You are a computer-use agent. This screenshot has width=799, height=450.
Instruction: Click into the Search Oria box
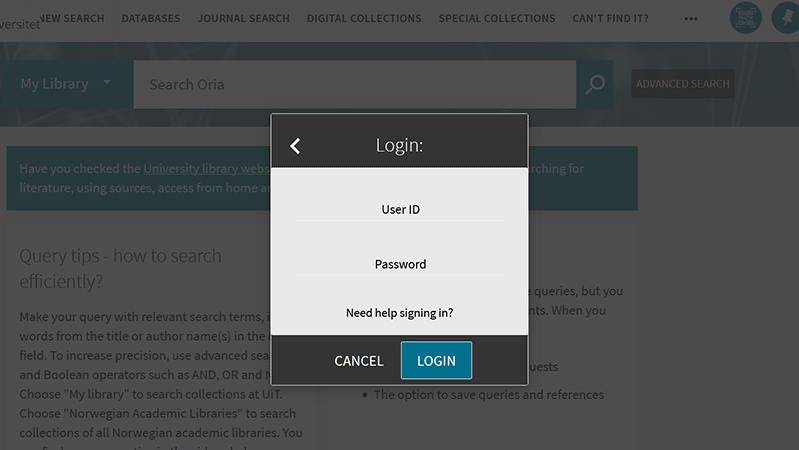[x=355, y=85]
